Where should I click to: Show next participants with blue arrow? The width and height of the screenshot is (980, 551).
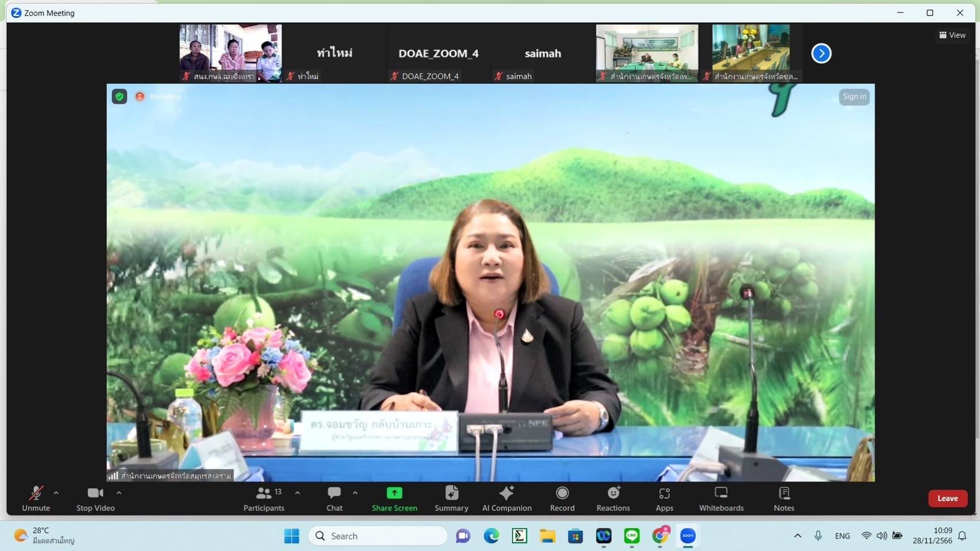coord(821,53)
